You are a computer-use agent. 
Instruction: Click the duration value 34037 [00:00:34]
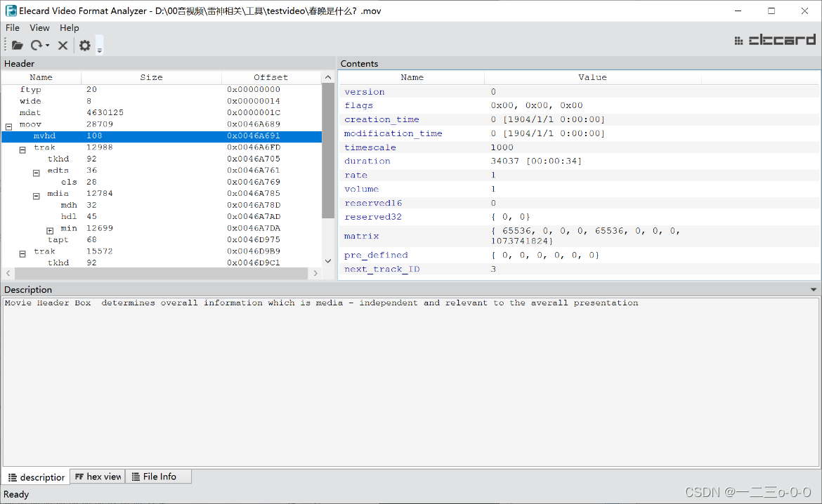(x=536, y=161)
